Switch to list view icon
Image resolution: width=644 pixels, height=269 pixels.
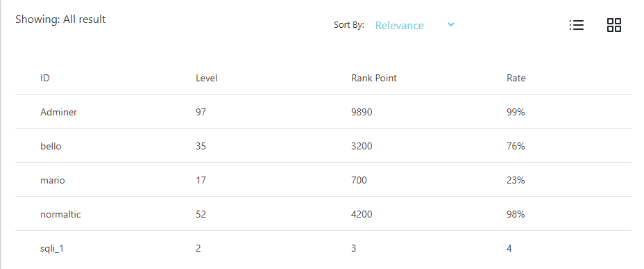pyautogui.click(x=577, y=25)
